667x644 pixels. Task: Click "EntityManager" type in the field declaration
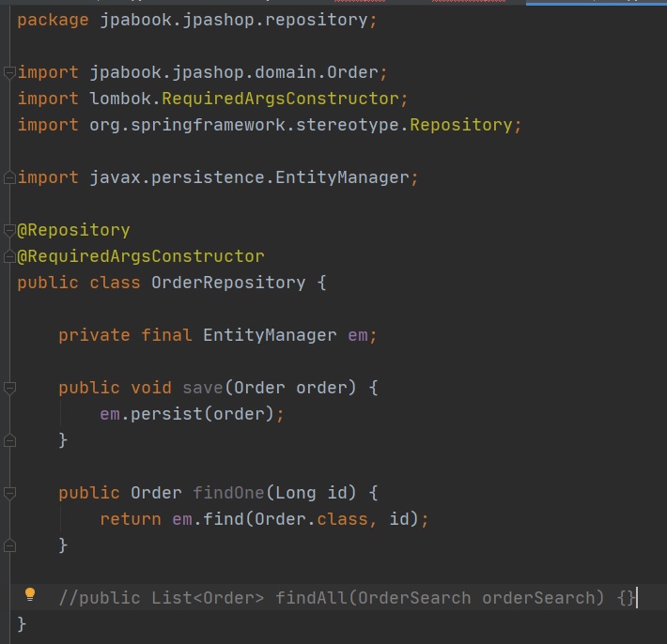tap(270, 335)
